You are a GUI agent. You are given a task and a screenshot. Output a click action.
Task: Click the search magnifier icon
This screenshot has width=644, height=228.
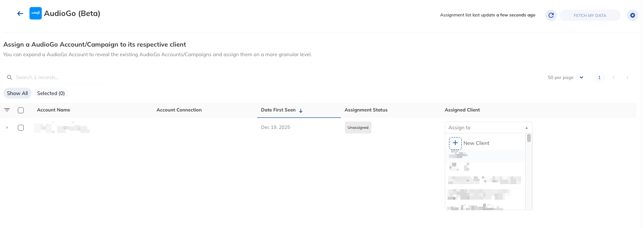pos(9,78)
